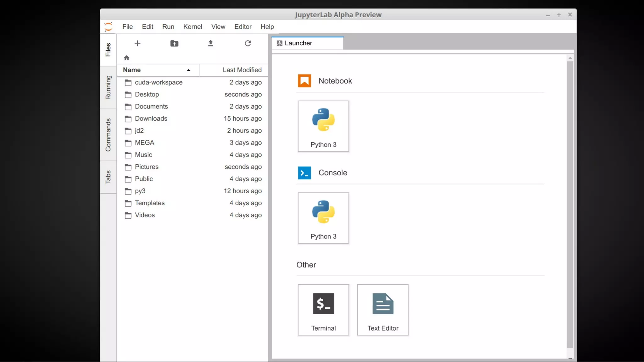
Task: Go to home directory breadcrumb icon
Action: (127, 58)
